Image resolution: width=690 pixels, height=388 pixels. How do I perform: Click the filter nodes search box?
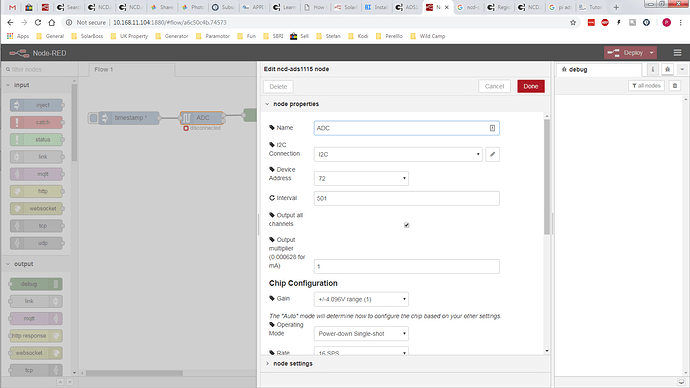40,70
